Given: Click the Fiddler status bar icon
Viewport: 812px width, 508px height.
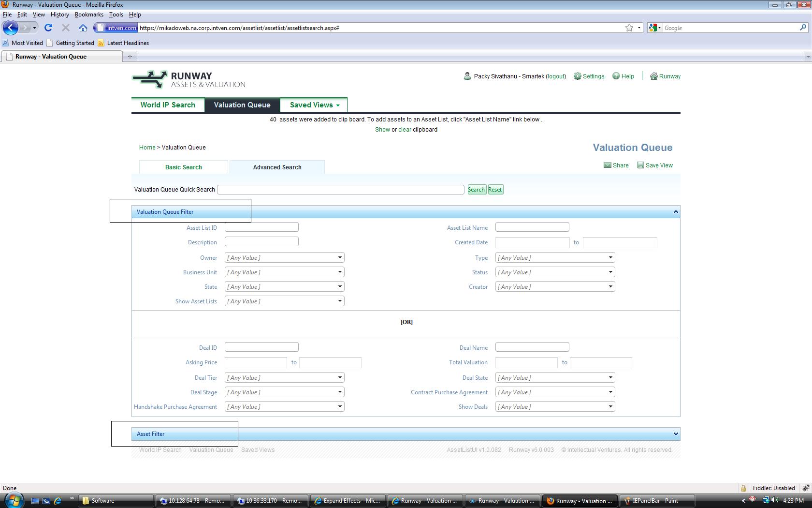Looking at the screenshot, I should point(805,488).
